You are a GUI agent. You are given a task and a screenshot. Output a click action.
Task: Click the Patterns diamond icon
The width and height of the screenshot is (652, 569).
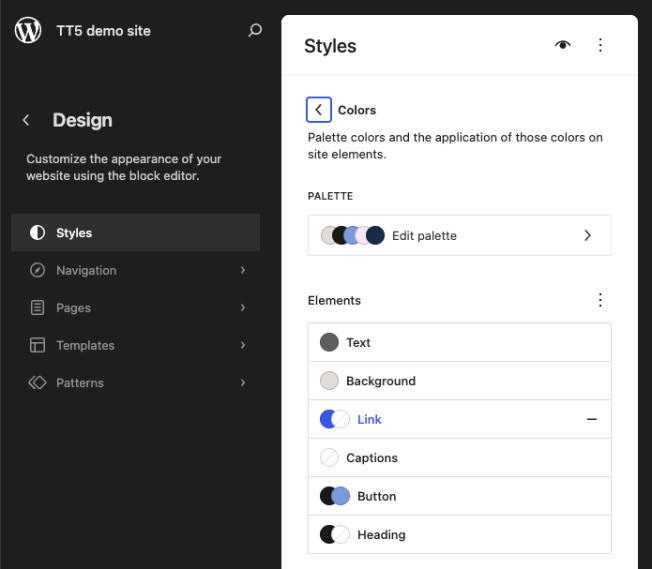pos(37,383)
